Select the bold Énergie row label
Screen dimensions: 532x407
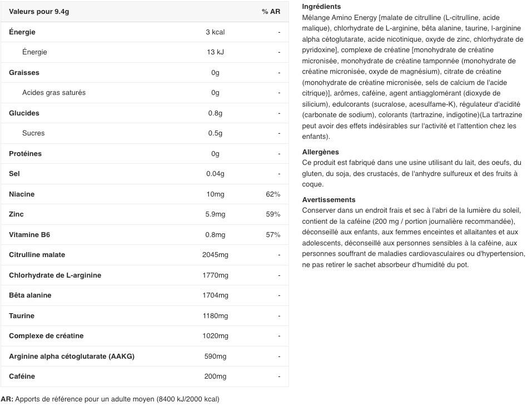click(22, 32)
